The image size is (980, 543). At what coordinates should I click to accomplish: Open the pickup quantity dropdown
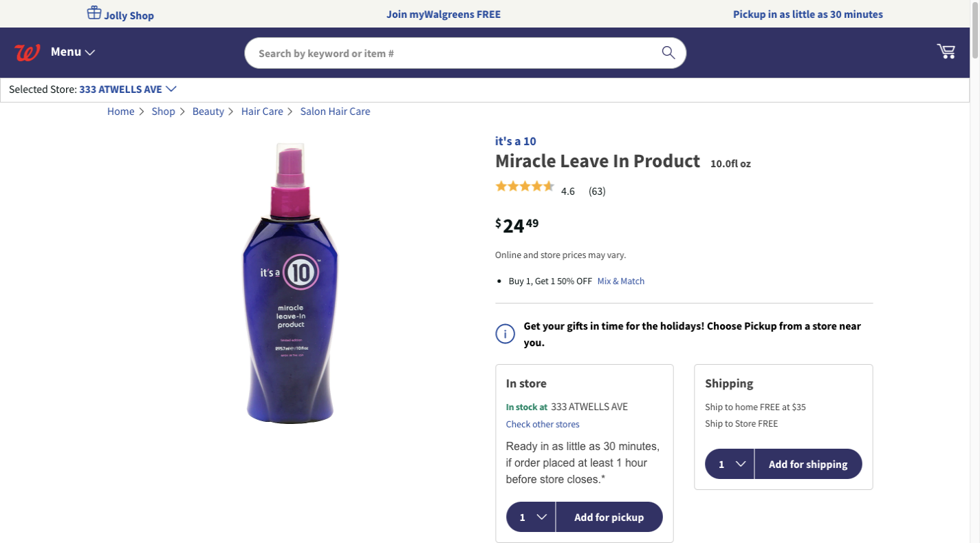pyautogui.click(x=532, y=518)
